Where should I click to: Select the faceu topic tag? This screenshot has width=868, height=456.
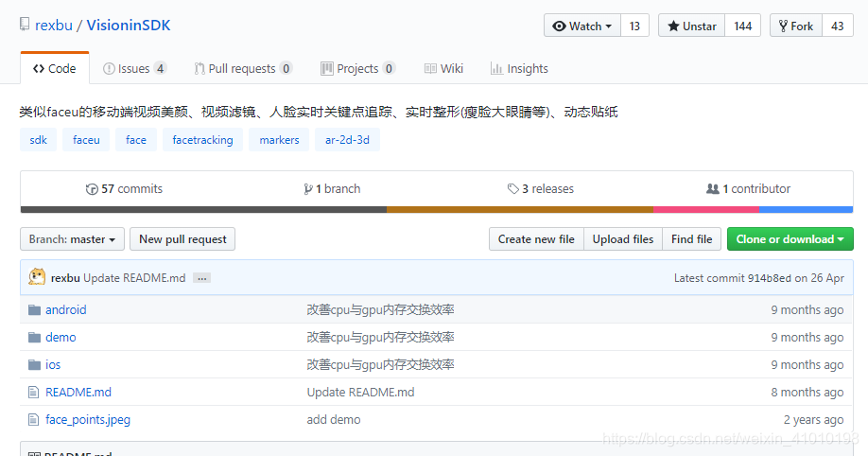pyautogui.click(x=86, y=140)
